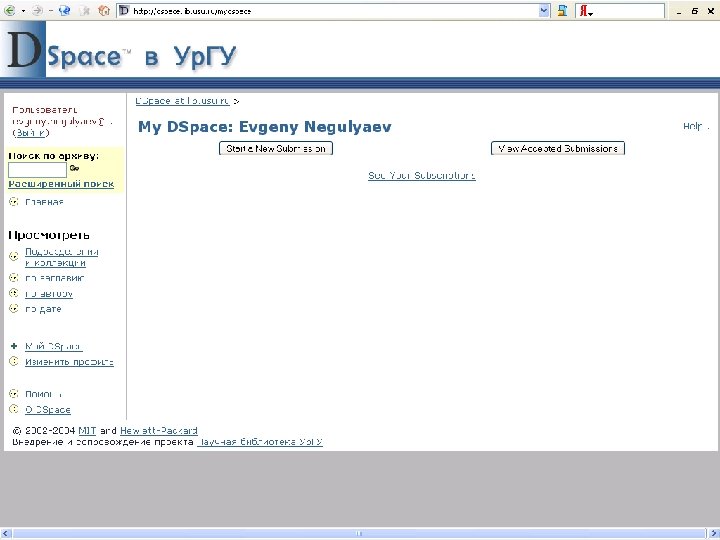Click 'Start a New Submission' button
The height and width of the screenshot is (540, 720).
coord(276,148)
